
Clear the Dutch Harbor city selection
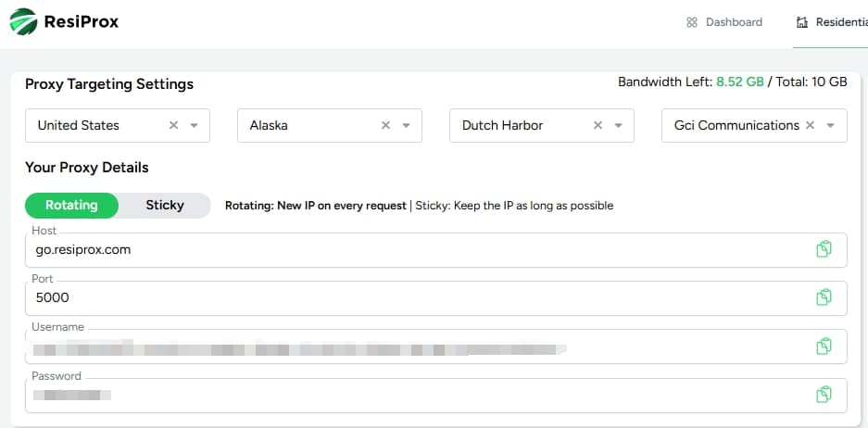click(598, 125)
